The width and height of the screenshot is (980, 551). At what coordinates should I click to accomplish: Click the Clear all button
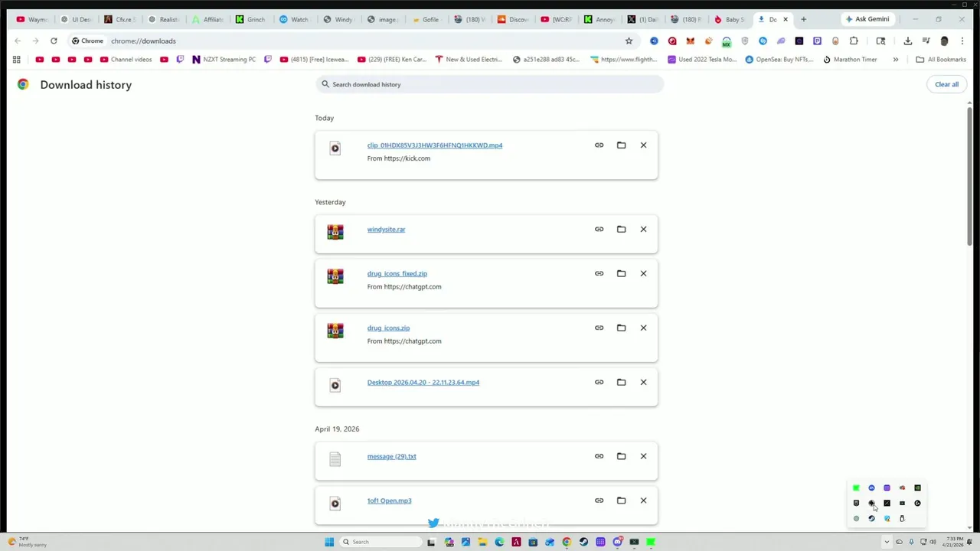[x=946, y=84]
